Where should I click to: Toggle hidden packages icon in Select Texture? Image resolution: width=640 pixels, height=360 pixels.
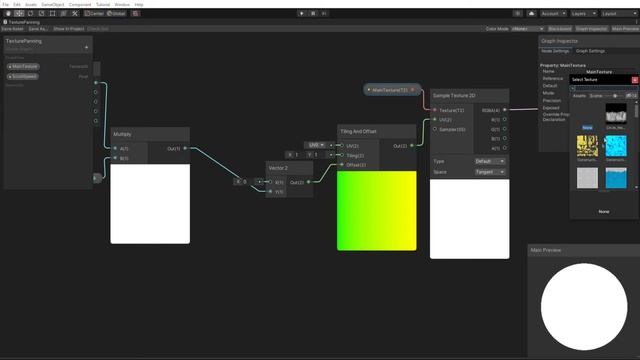631,96
